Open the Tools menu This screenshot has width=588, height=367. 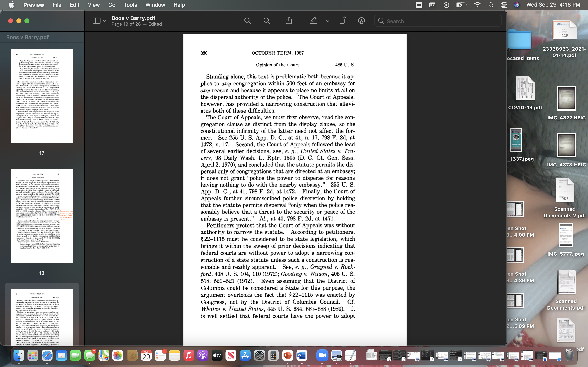(130, 5)
